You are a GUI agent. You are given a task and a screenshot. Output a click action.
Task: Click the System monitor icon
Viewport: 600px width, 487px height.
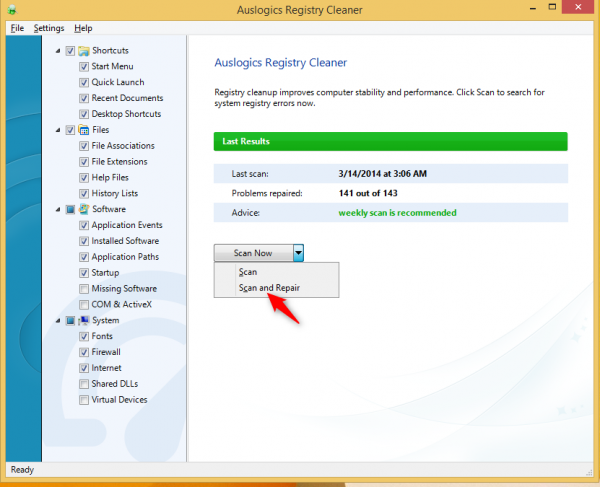84,321
